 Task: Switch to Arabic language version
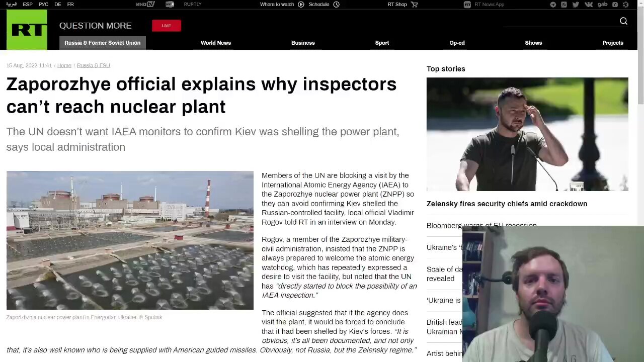pyautogui.click(x=11, y=5)
